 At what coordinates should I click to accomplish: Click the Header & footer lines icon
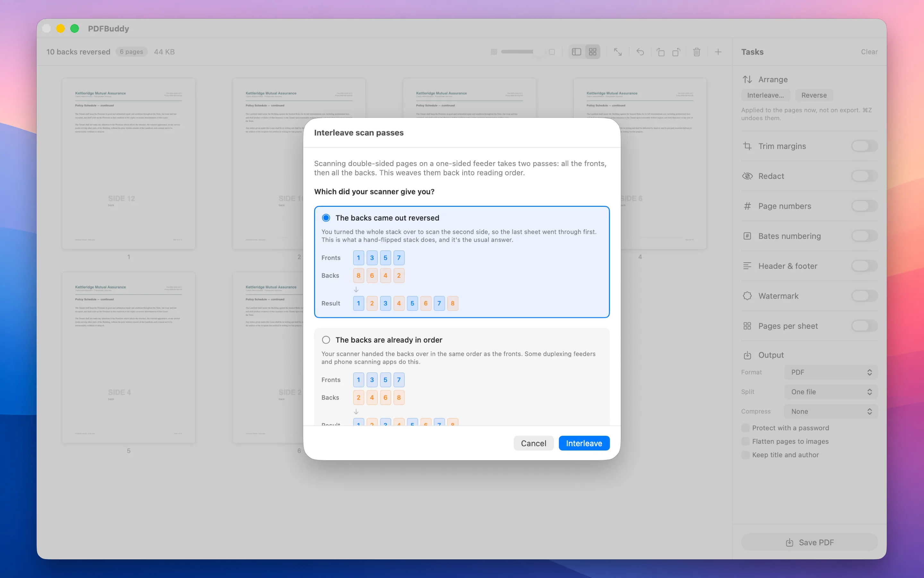pos(747,266)
